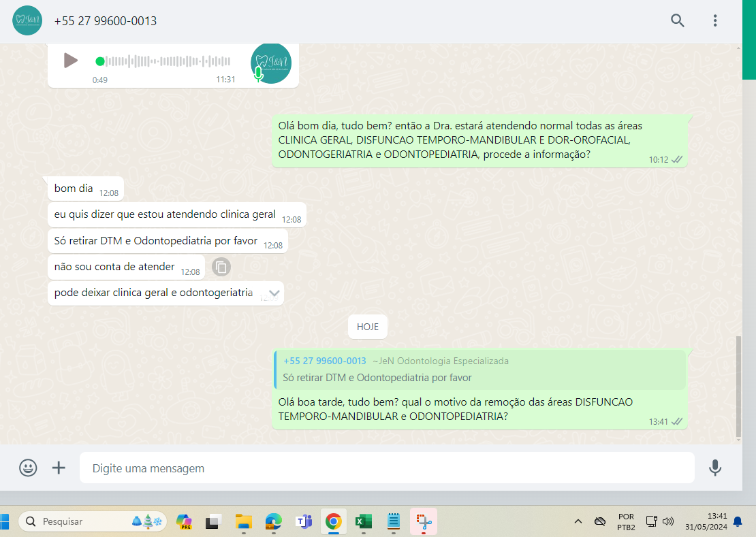Select message 'eu quis dizer que estou atendendo clinica geral'
The width and height of the screenshot is (756, 537).
click(177, 215)
